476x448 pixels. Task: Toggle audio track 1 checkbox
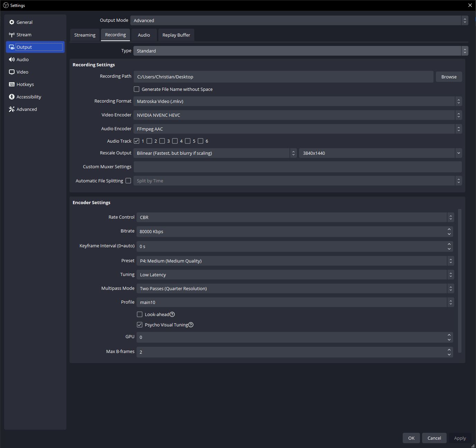coord(137,141)
